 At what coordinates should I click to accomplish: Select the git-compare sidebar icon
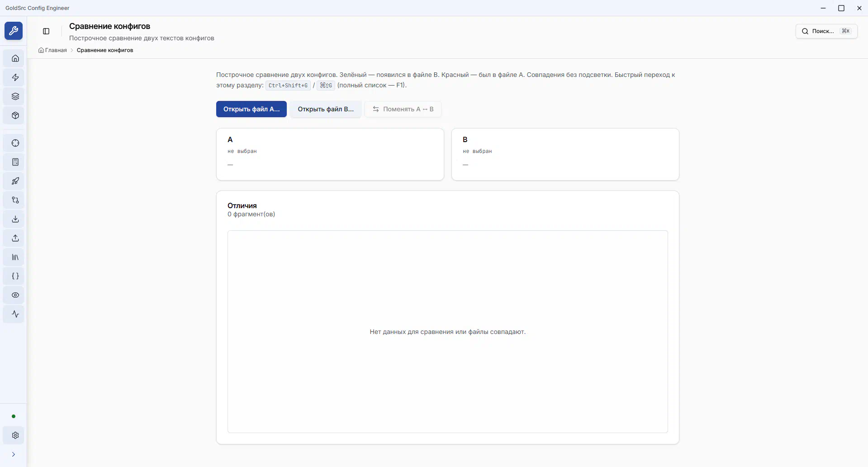(x=15, y=200)
